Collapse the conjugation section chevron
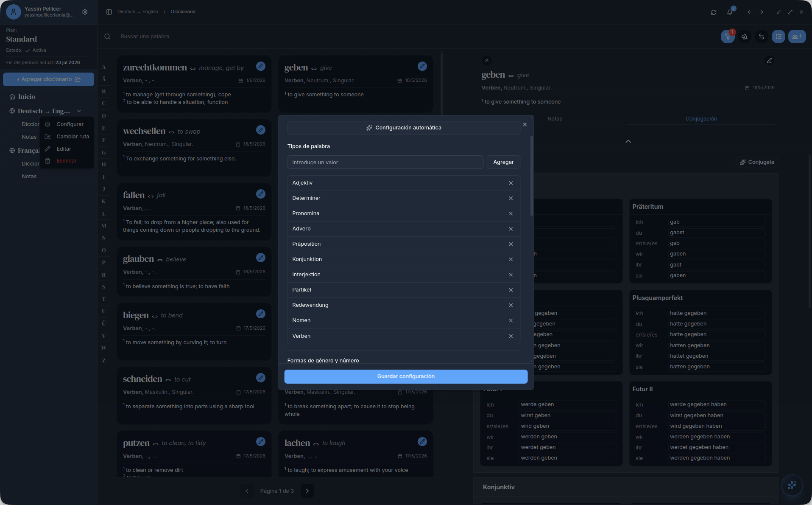 (628, 141)
